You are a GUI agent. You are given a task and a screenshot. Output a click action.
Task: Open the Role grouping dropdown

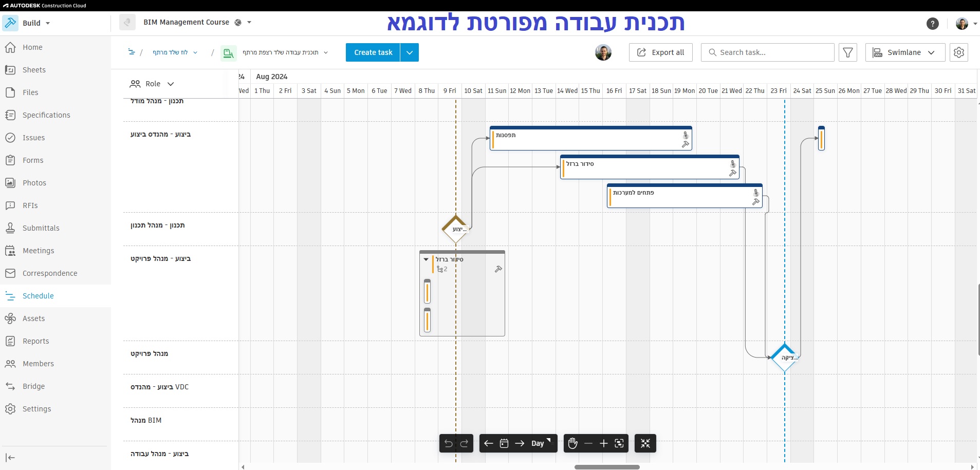point(152,84)
